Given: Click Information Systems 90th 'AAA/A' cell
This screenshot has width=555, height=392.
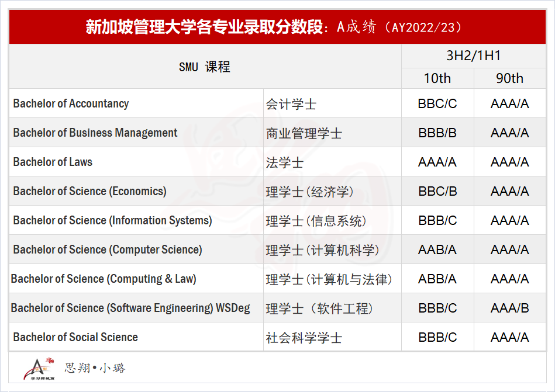Looking at the screenshot, I should (509, 221).
